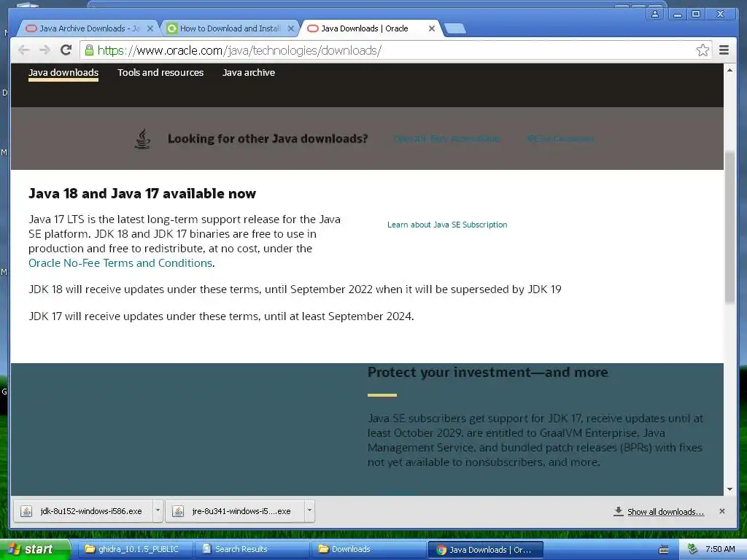The height and width of the screenshot is (560, 747).
Task: Open downloaded jdk-8u152-windows-i586.exe file
Action: tap(84, 511)
